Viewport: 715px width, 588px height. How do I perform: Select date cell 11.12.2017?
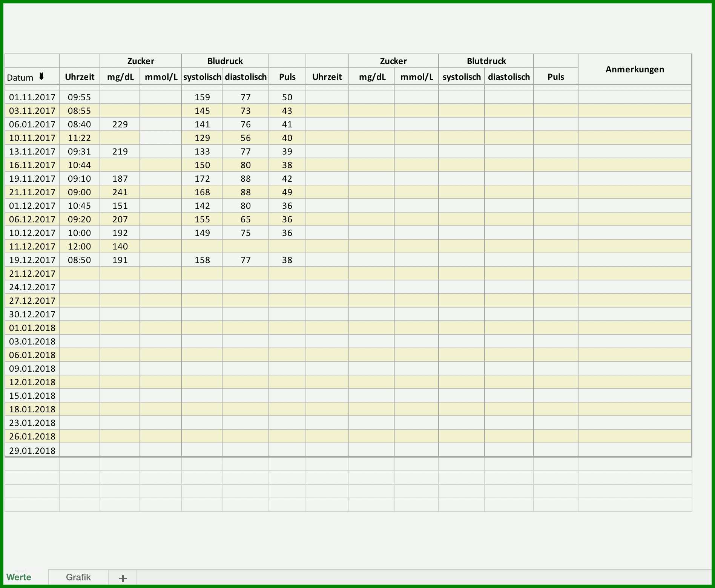32,247
